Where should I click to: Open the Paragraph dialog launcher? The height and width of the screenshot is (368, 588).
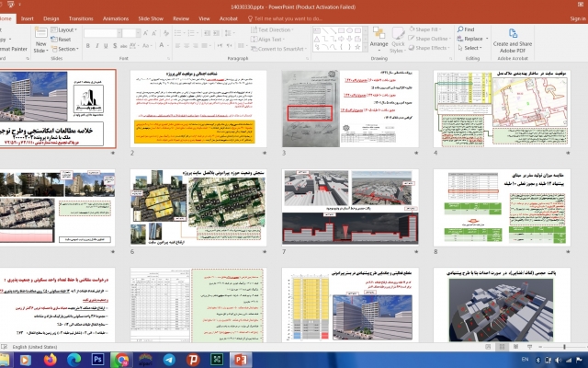pos(307,59)
